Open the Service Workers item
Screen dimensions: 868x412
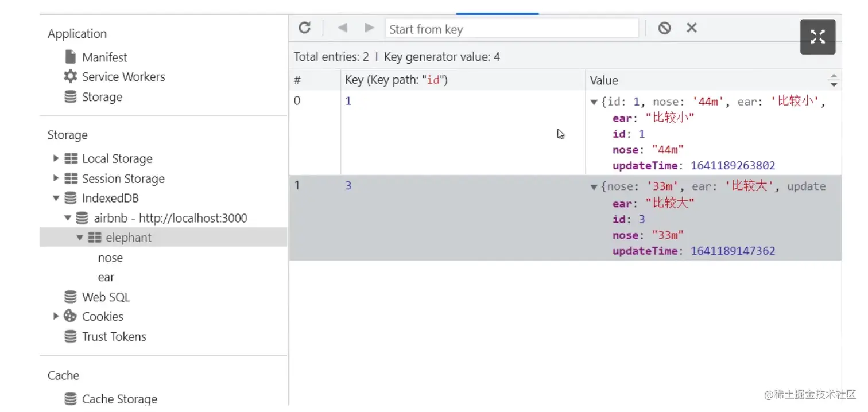123,76
